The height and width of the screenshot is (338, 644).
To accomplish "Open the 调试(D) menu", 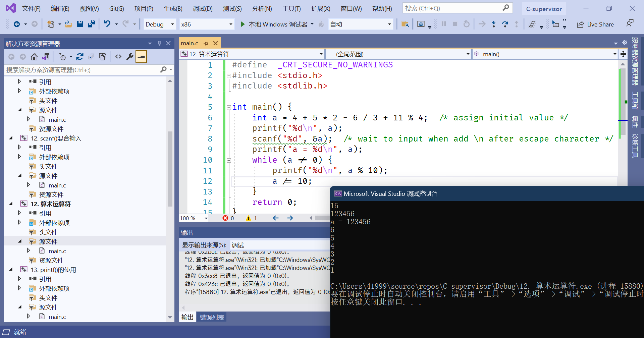I will click(203, 8).
